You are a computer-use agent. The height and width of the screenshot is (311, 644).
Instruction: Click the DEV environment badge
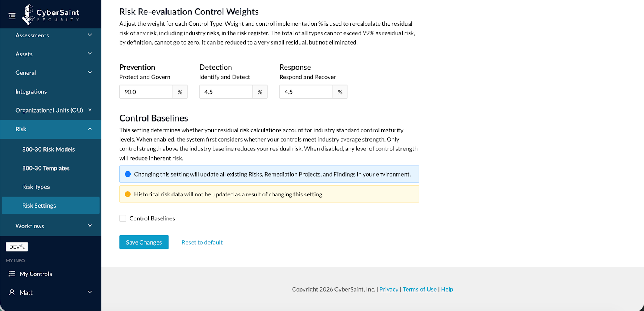pos(17,247)
